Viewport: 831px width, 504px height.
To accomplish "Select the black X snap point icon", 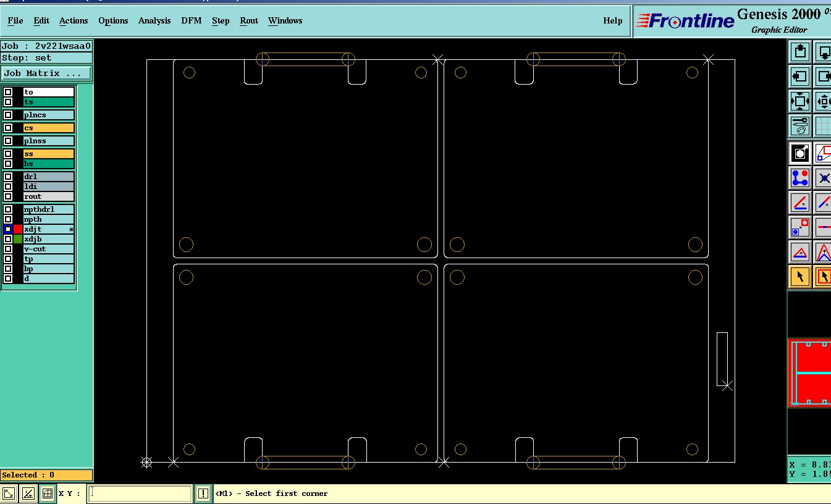I will pos(823,178).
